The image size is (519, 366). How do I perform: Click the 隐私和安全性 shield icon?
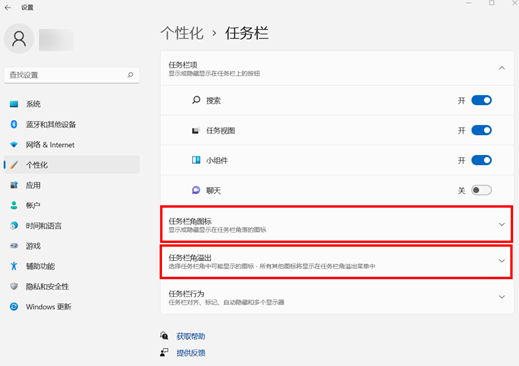(x=14, y=286)
